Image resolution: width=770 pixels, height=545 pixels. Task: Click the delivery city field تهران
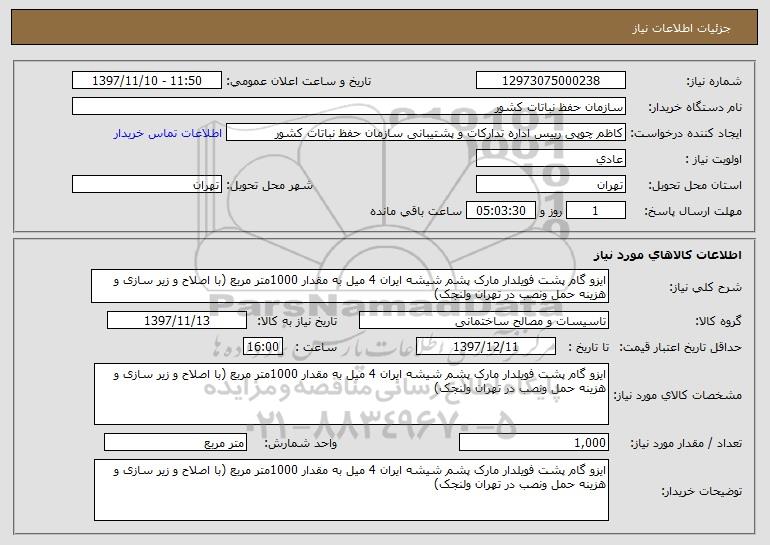(147, 185)
